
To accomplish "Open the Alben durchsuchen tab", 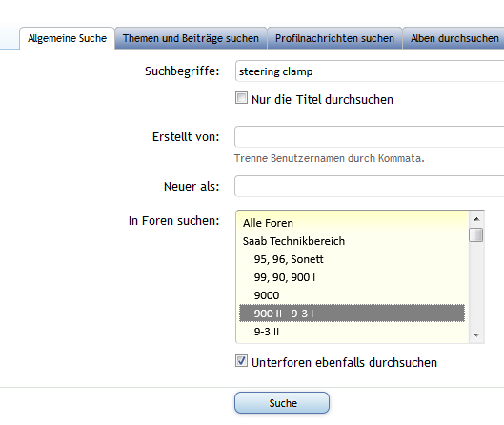I will click(454, 38).
